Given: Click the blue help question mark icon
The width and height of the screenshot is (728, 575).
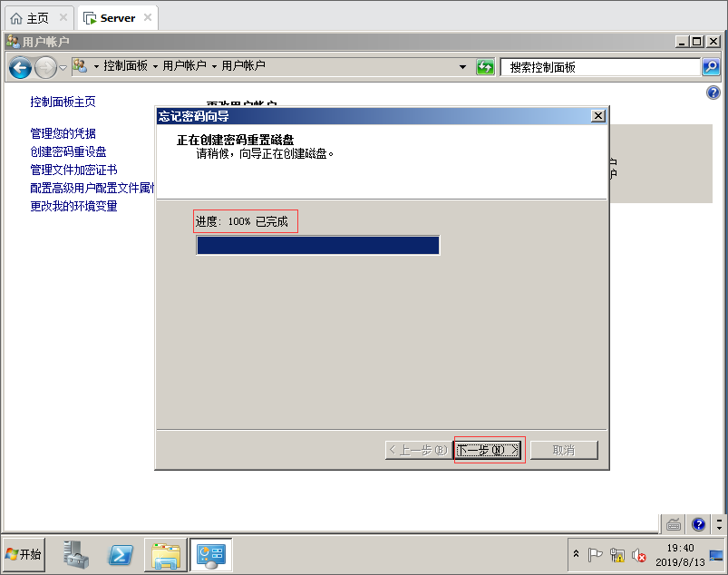Looking at the screenshot, I should 713,93.
